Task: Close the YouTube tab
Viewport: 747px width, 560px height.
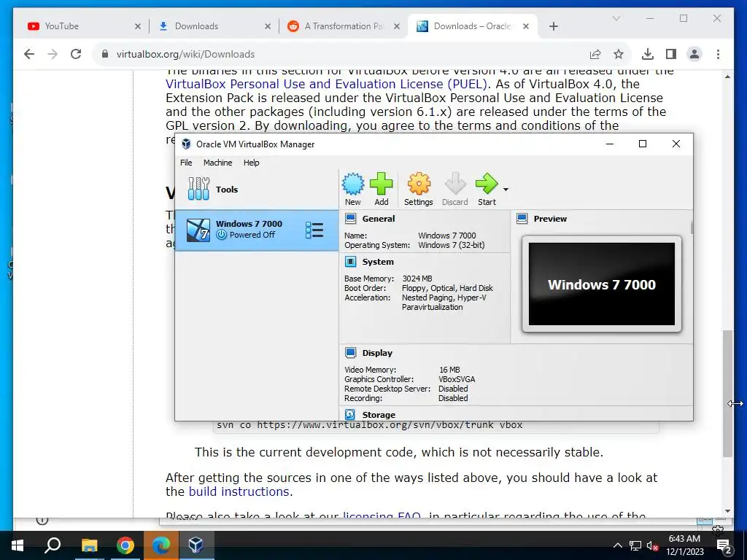Action: click(138, 26)
